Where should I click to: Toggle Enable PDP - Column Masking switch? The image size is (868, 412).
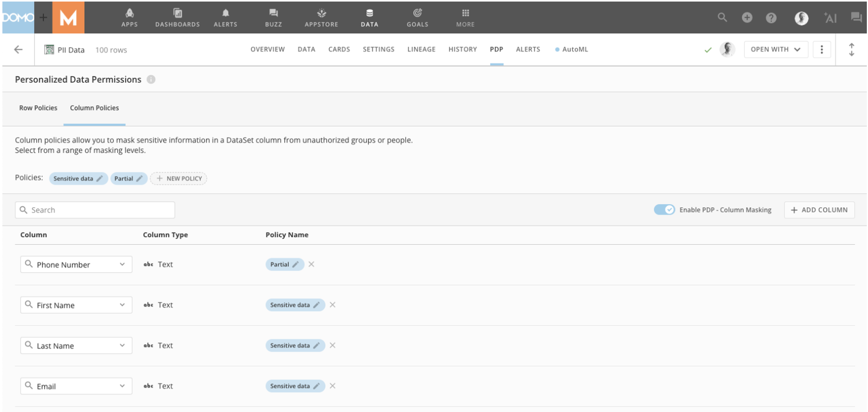[x=664, y=209]
